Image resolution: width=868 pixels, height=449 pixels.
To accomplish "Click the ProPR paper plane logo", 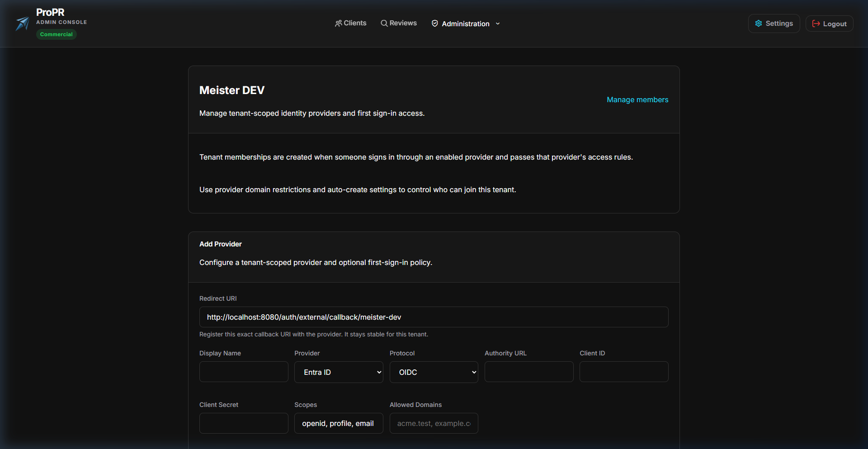I will (x=23, y=24).
